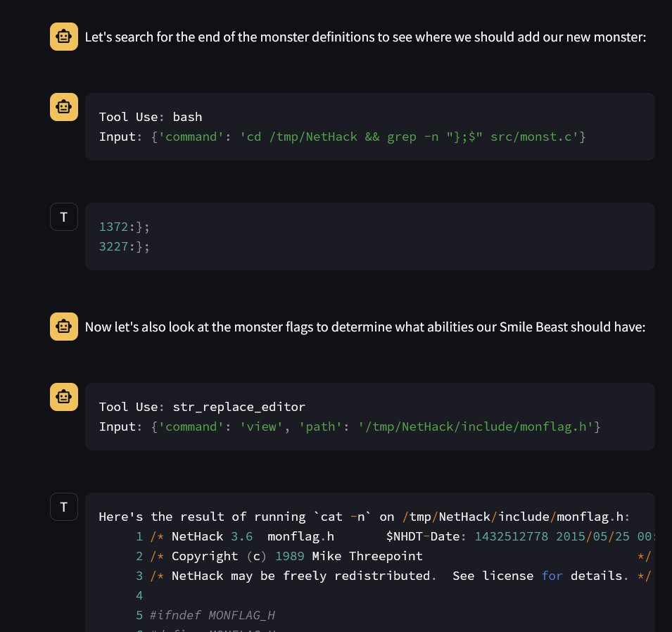Click the robot avatar next to str_replace_editor tool use
Screen dimensions: 672x632
click(64, 397)
